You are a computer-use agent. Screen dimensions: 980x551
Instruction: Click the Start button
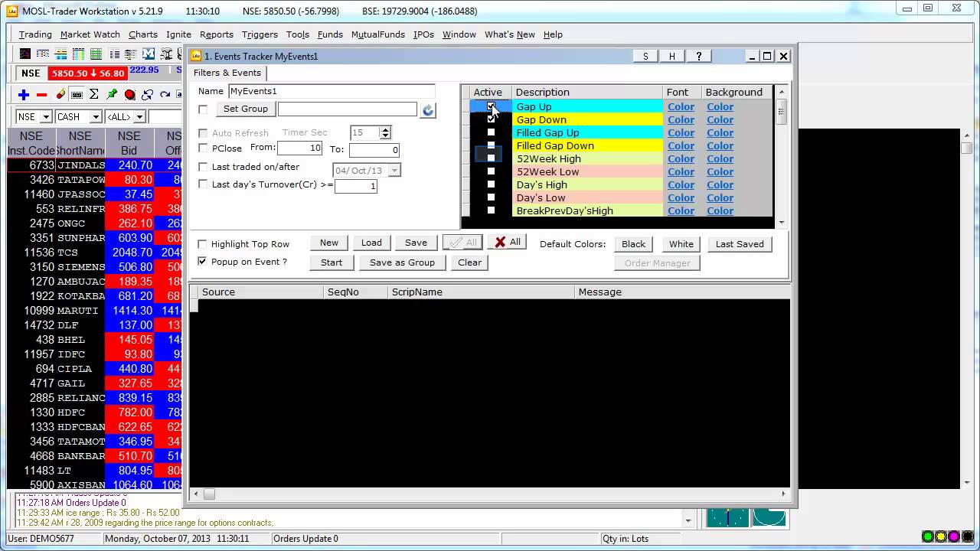(x=332, y=262)
